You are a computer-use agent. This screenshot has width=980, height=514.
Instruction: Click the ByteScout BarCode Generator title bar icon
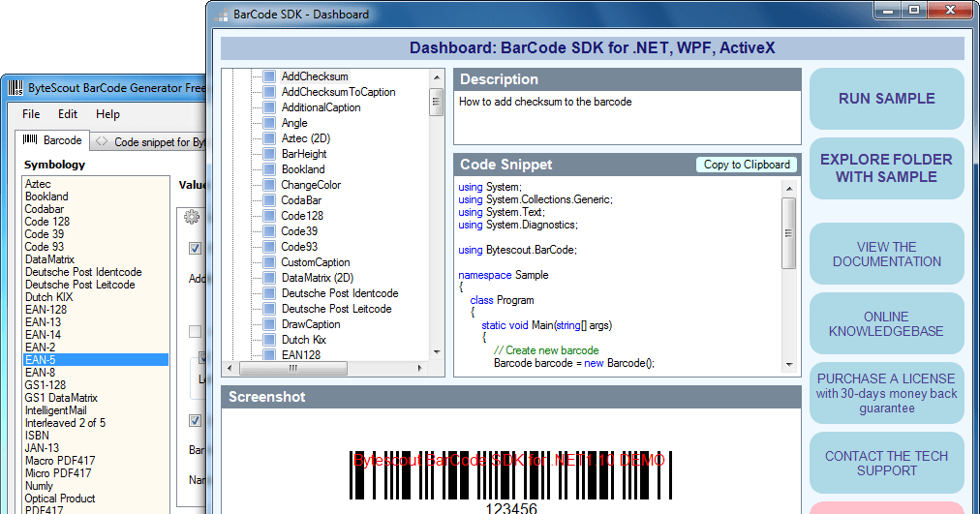point(15,88)
